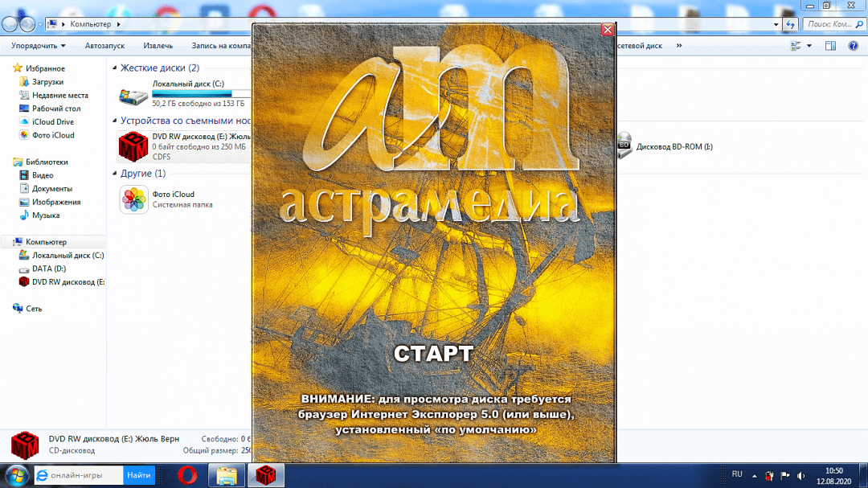Toggle the preview pane icon
The image size is (868, 488).
click(x=830, y=46)
